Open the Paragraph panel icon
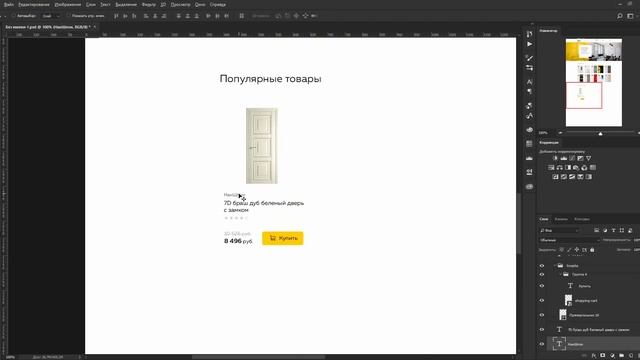 tap(529, 91)
